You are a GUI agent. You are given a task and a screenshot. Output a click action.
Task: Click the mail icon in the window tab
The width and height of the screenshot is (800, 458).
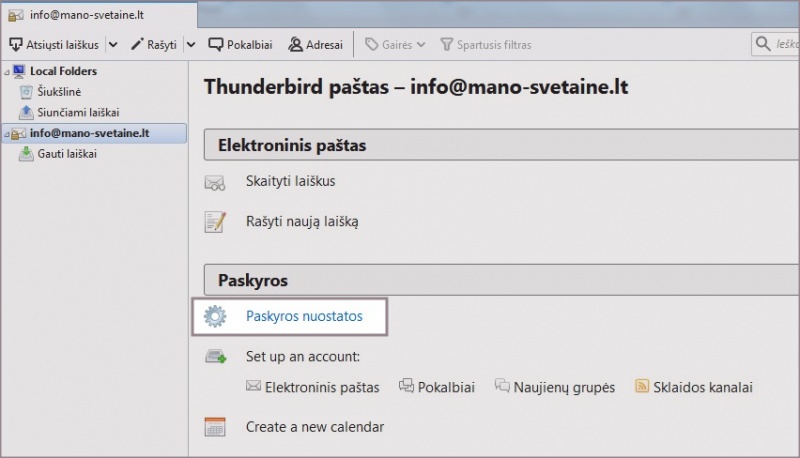coord(16,15)
